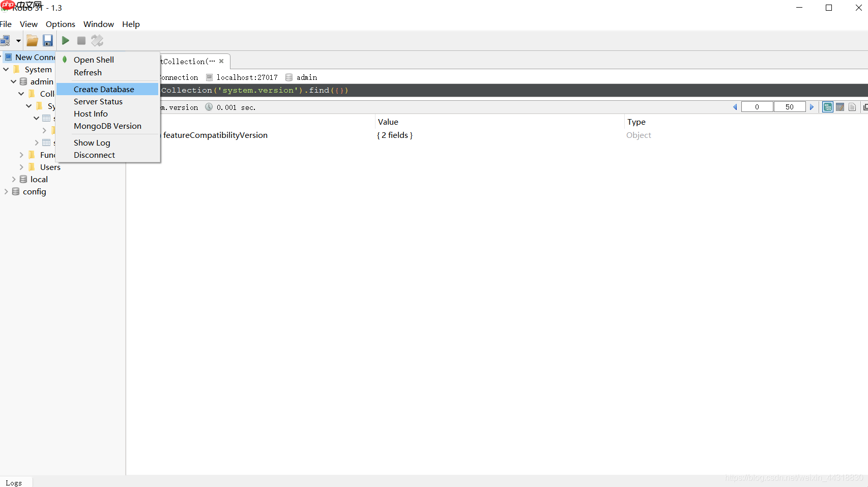868x487 pixels.
Task: Open the File menu
Action: 6,24
